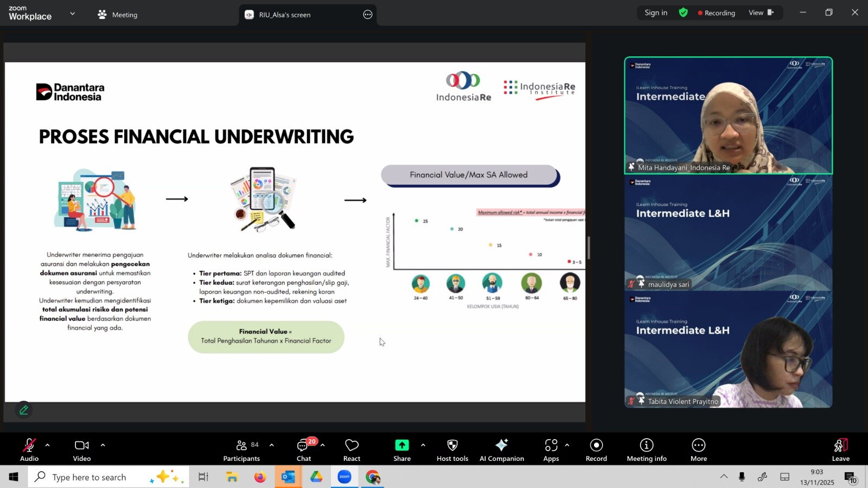Click the Sign in button
This screenshot has width=868, height=488.
click(x=656, y=12)
